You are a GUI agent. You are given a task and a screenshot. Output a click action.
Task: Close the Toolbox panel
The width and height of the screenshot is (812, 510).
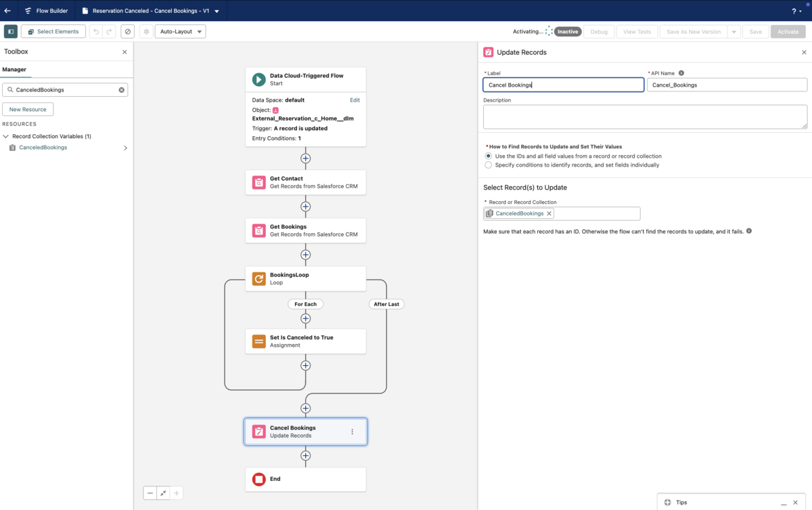click(x=125, y=52)
